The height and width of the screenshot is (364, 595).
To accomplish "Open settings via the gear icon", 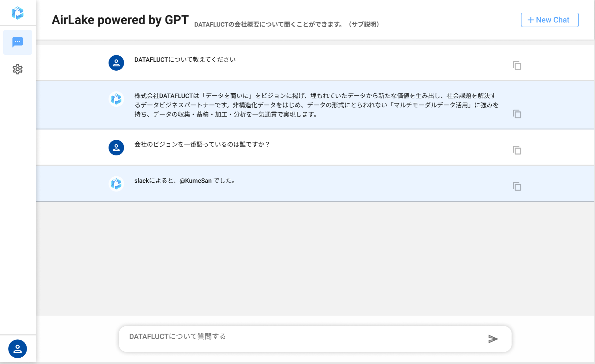I will pos(18,69).
